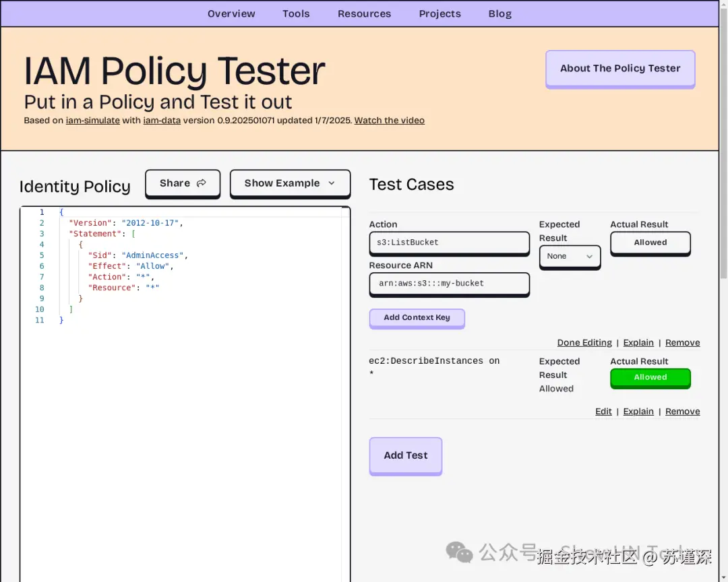This screenshot has width=728, height=582.
Task: Click line number 11 in the editor gutter
Action: tap(40, 320)
